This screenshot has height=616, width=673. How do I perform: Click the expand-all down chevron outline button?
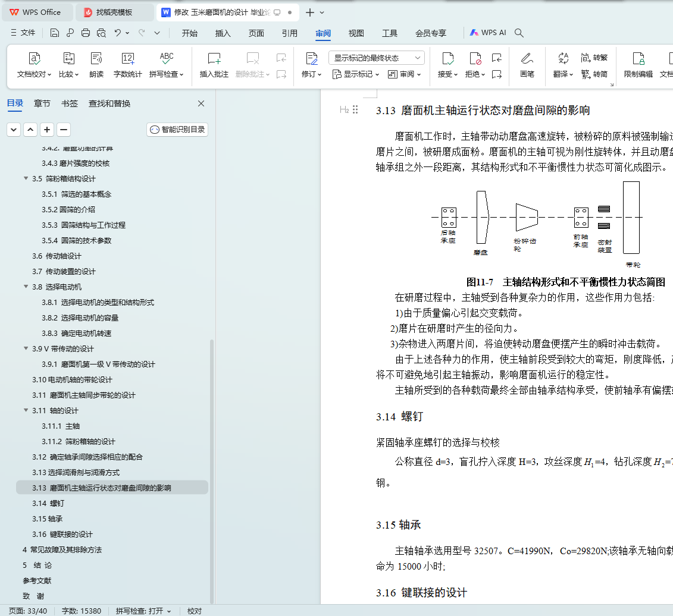coord(14,130)
